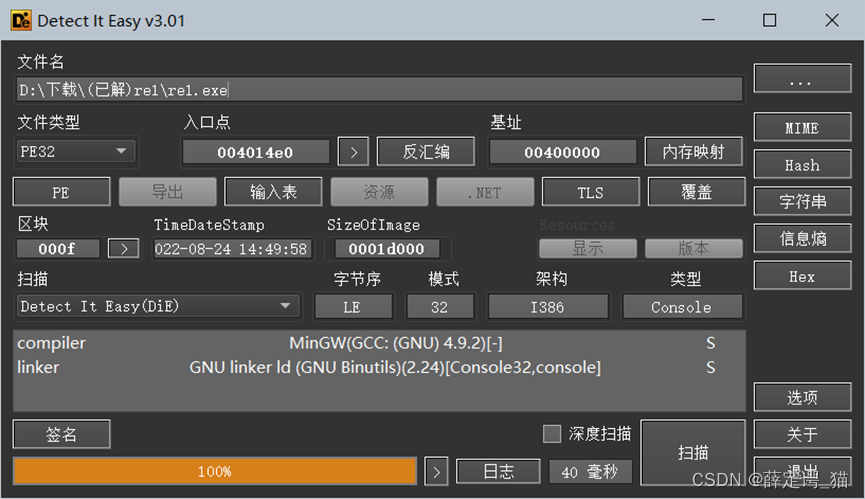The height and width of the screenshot is (499, 865).
Task: Close the Detect It Easy window
Action: click(832, 20)
